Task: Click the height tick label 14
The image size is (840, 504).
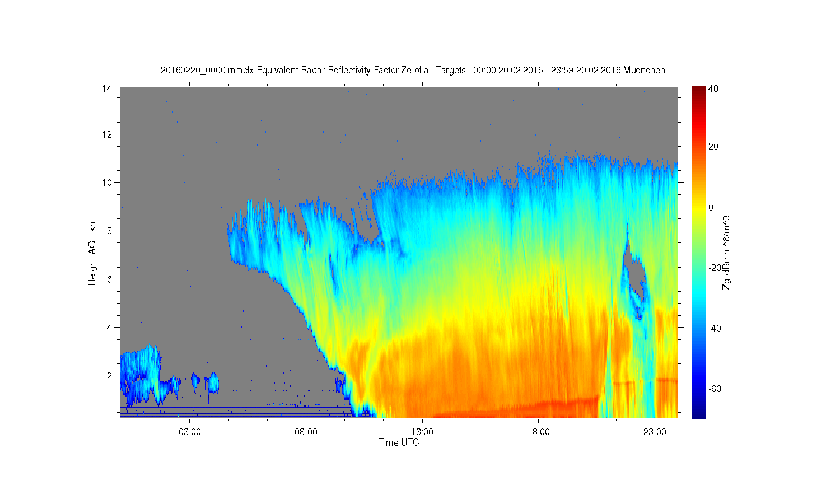Action: pos(107,88)
